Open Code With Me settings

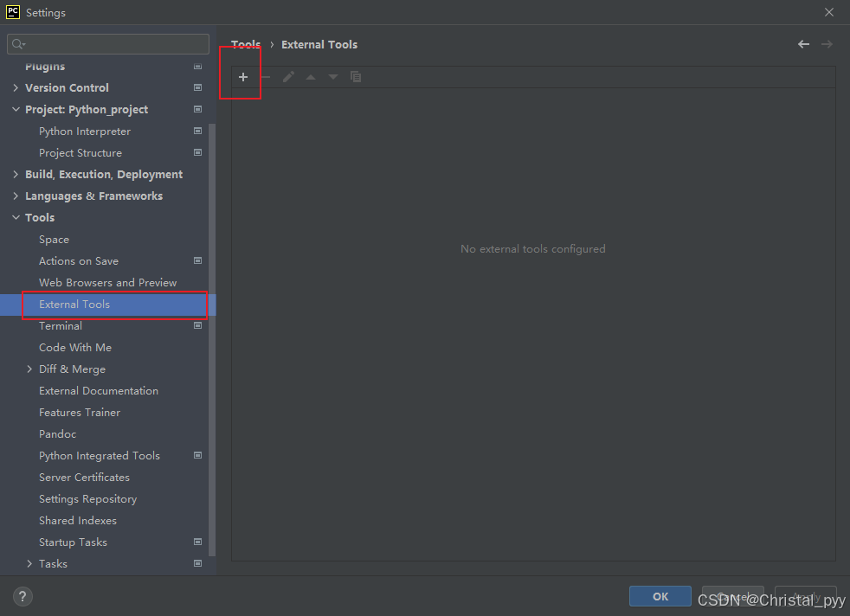tap(75, 347)
